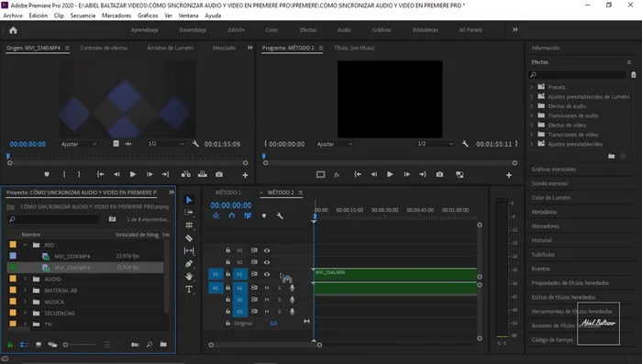Select the Pen tool

[189, 264]
